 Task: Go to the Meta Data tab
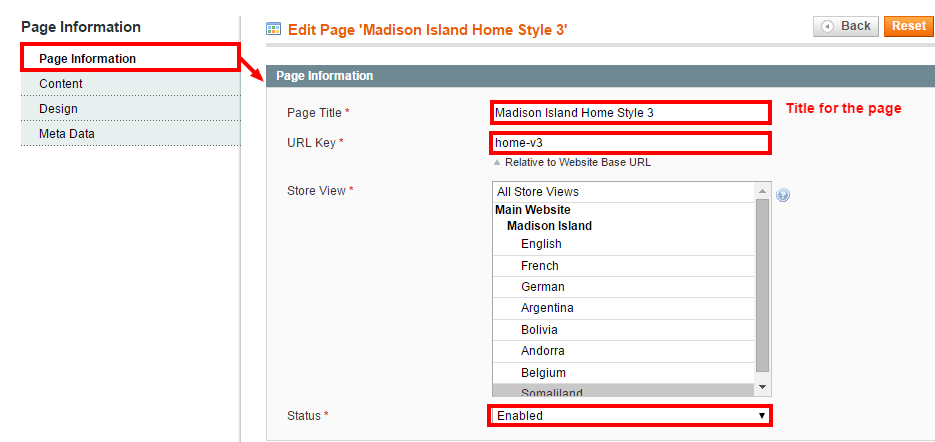coord(131,134)
